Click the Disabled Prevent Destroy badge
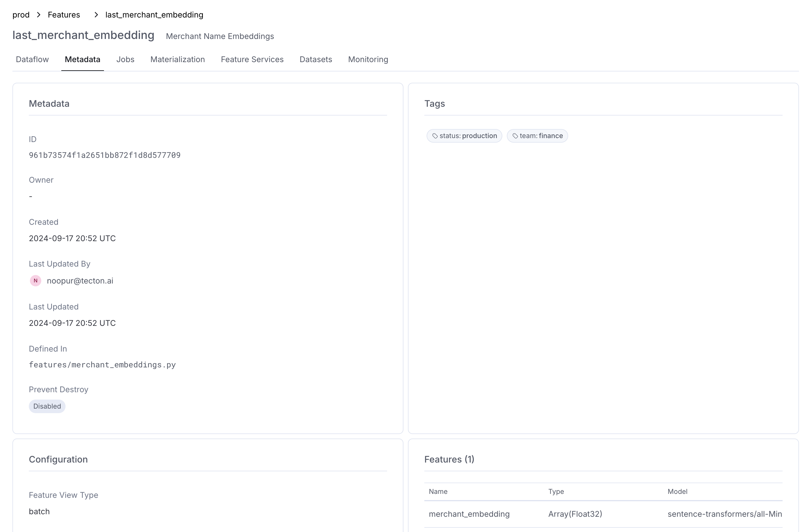This screenshot has width=808, height=532. [47, 406]
